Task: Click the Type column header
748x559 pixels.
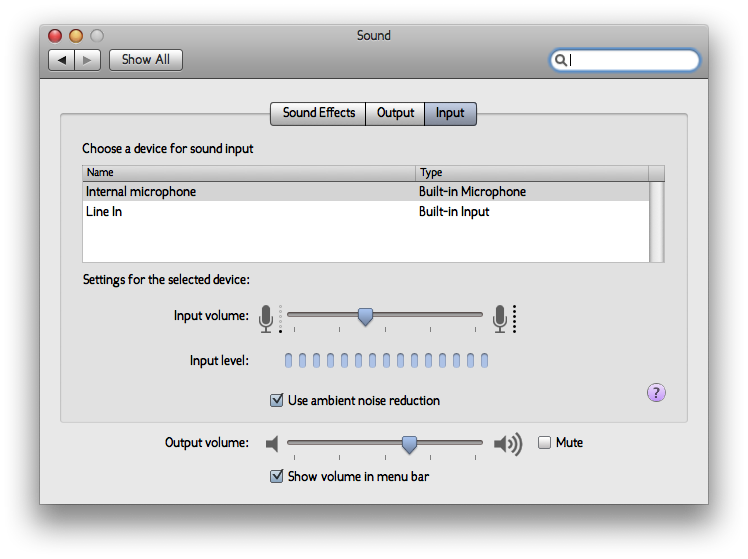Action: coord(532,173)
